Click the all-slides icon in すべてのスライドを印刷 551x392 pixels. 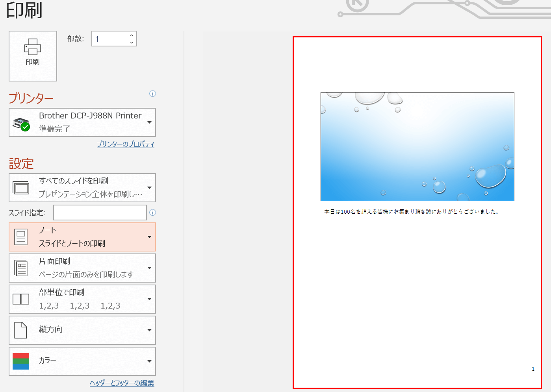(21, 188)
